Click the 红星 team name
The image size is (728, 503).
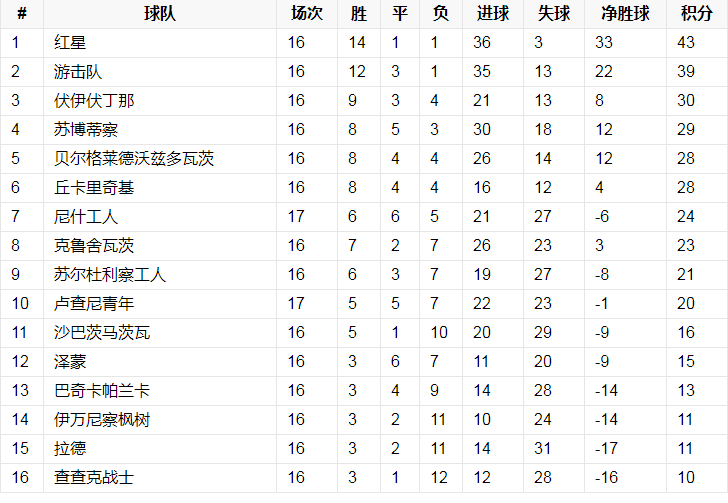(70, 42)
